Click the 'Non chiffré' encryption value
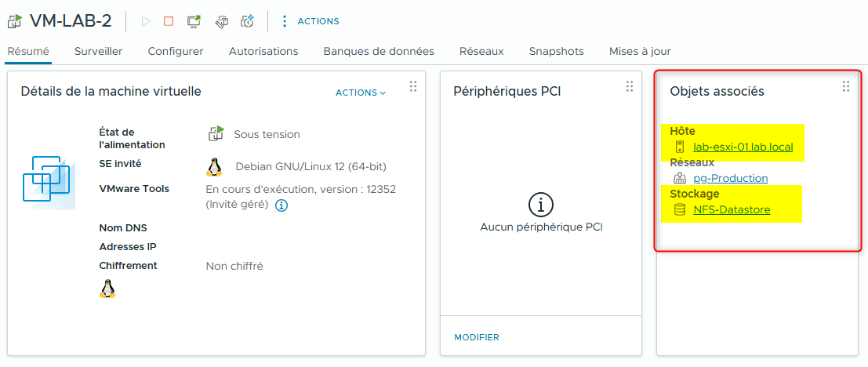Screen dimensions: 868x367 point(234,267)
